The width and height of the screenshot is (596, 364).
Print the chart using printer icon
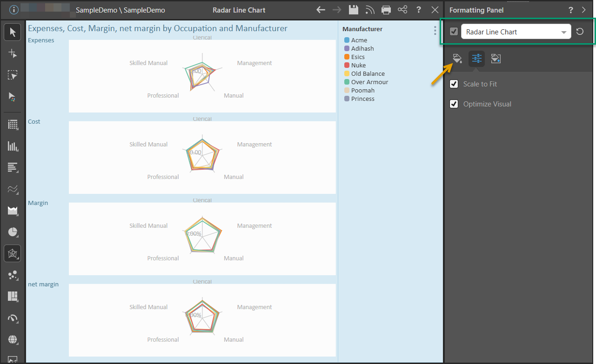386,10
